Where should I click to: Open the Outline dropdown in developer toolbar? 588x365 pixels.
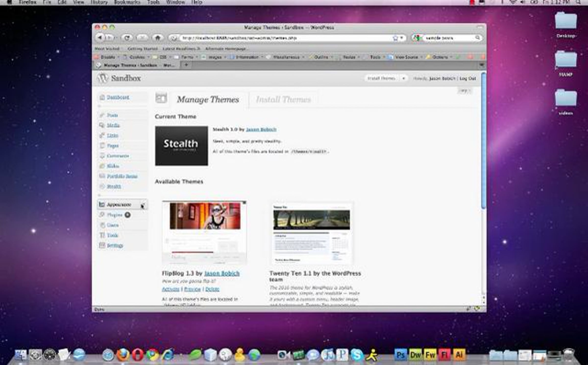320,57
